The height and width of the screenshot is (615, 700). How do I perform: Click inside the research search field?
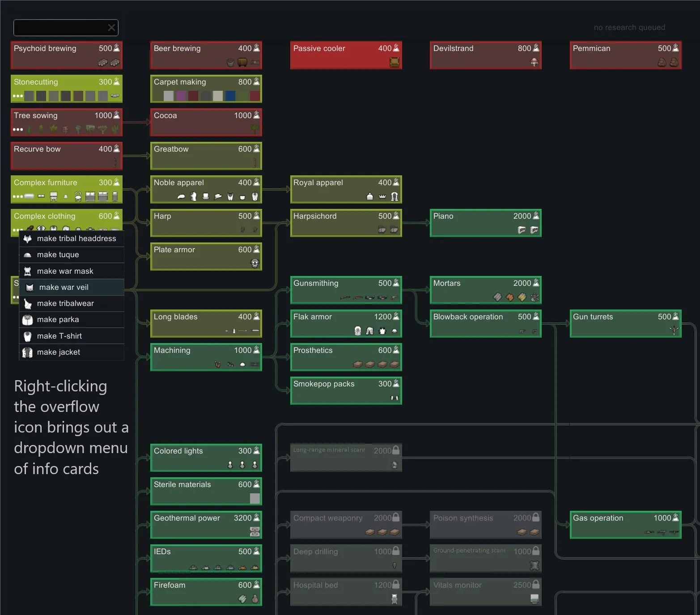(x=60, y=28)
